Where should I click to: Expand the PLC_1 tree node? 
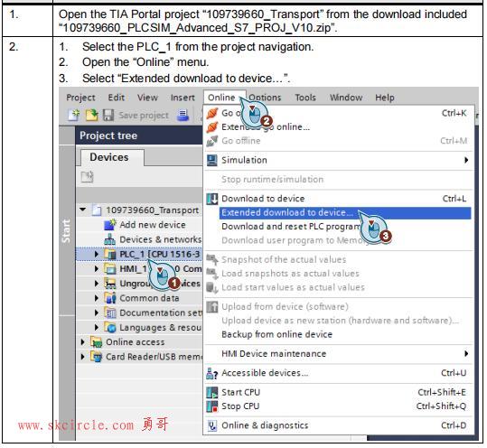tap(97, 255)
